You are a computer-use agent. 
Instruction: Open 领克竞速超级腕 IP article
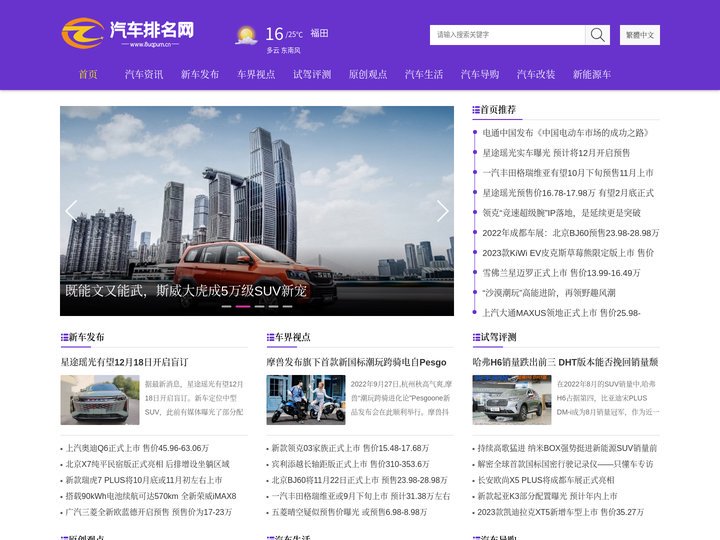[x=561, y=213]
